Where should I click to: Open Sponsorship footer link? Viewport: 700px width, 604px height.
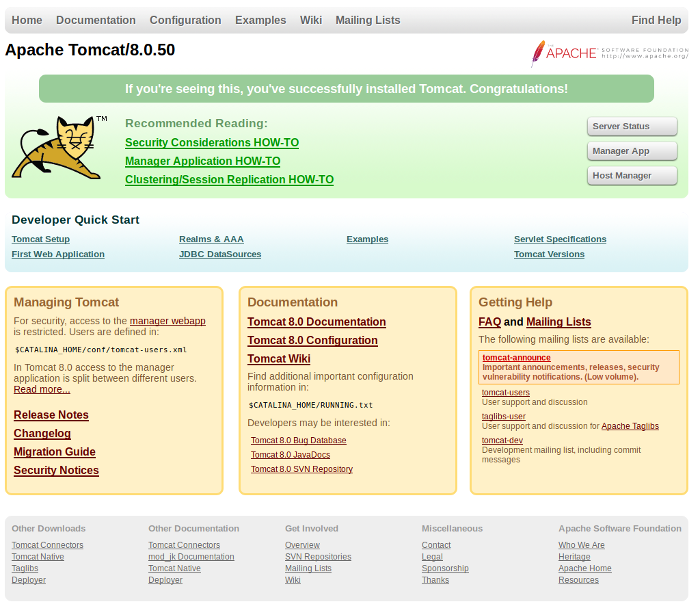(x=445, y=568)
